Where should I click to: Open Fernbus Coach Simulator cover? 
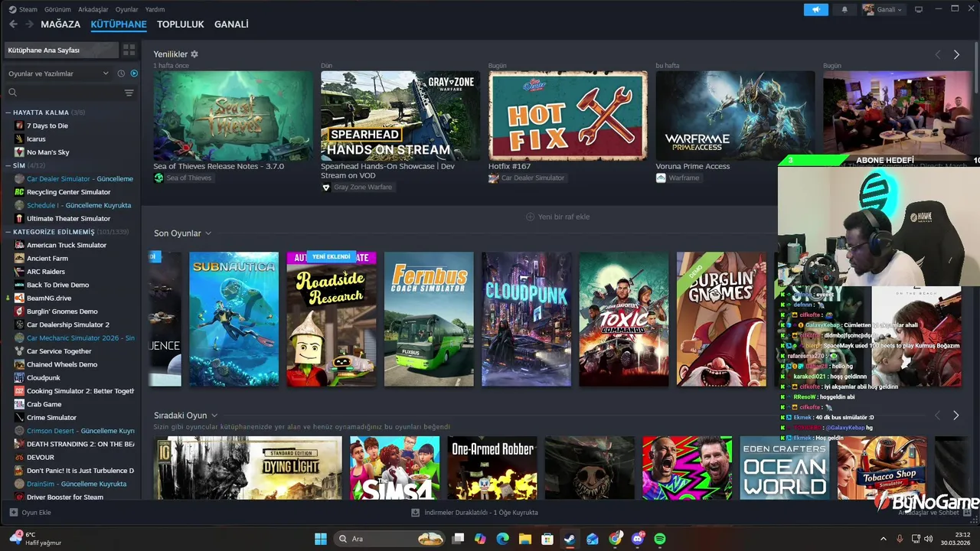[x=429, y=319]
